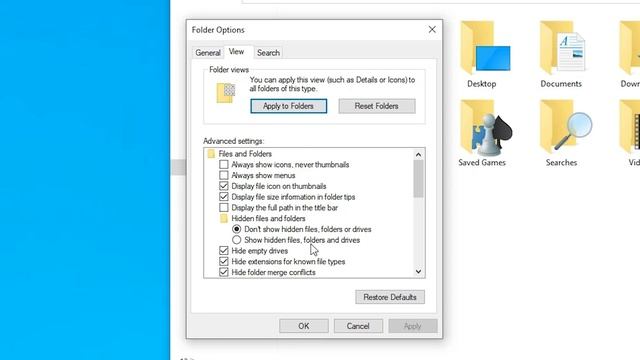Enable Always show icons, never thumbnails

pos(224,164)
